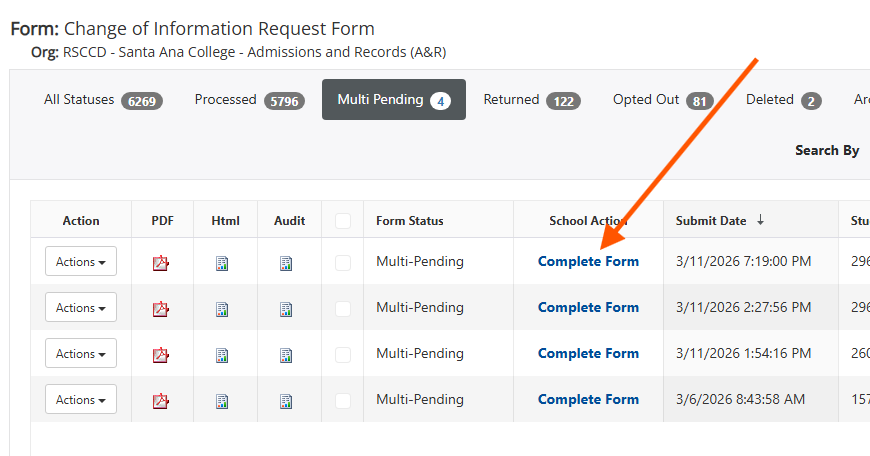View Html for the 3/6/2026 submission
The height and width of the screenshot is (456, 870).
click(222, 401)
